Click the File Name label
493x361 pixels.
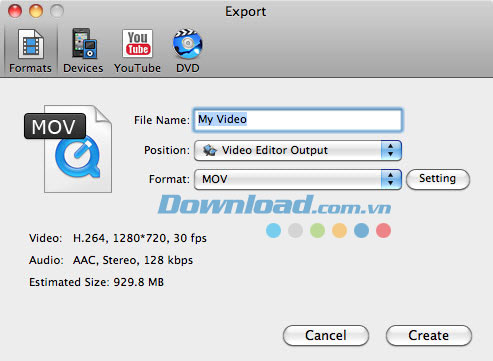pyautogui.click(x=162, y=120)
